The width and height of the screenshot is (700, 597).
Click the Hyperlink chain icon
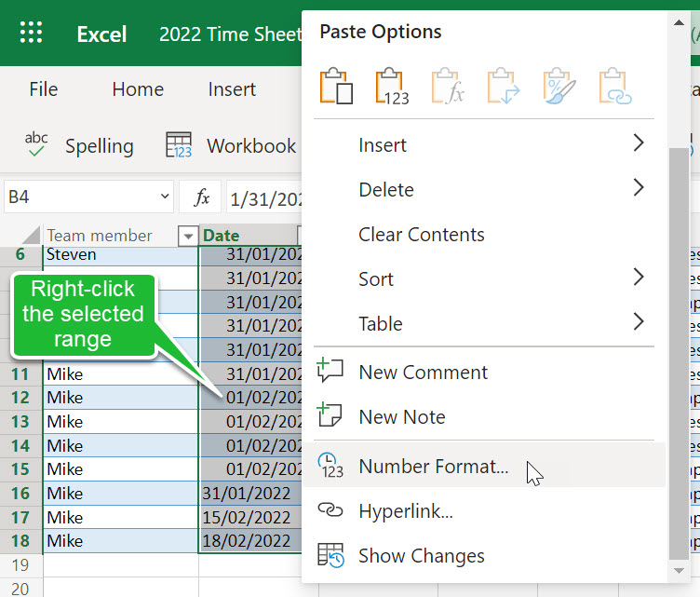[330, 509]
